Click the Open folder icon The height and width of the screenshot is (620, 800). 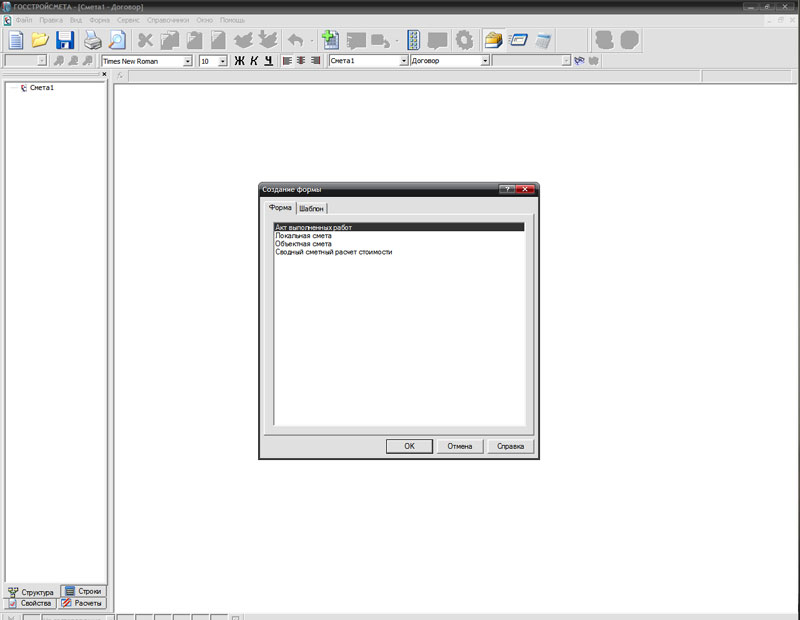tap(40, 40)
